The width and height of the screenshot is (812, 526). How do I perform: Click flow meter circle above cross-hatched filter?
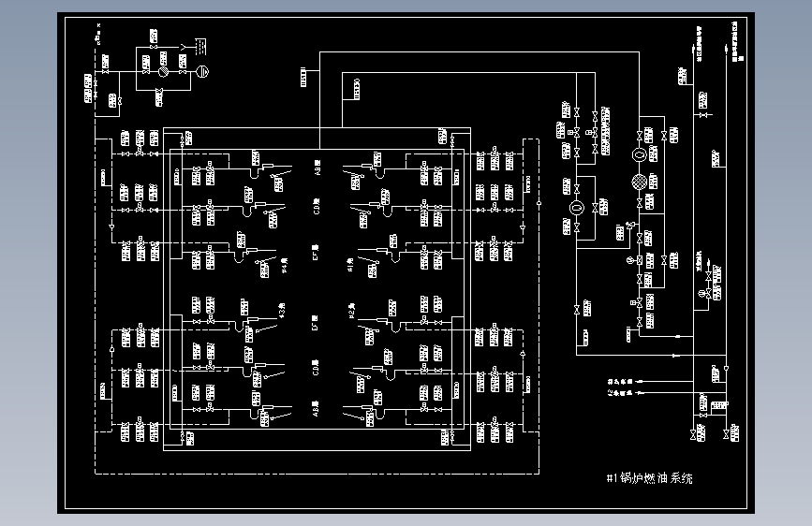tap(640, 154)
